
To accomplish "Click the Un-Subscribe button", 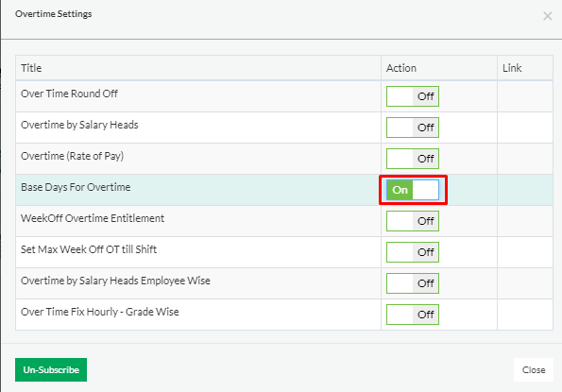I will (x=51, y=369).
